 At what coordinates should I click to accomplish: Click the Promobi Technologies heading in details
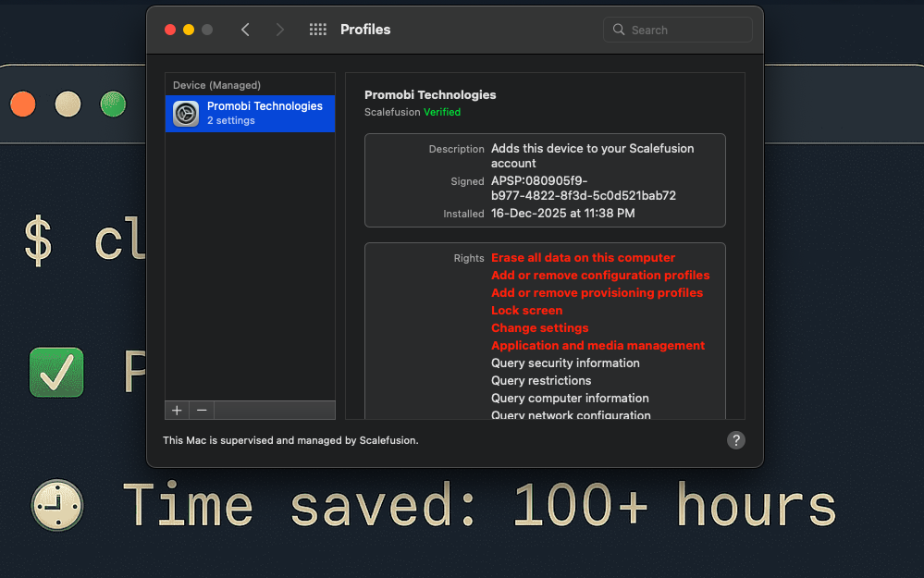[x=430, y=95]
